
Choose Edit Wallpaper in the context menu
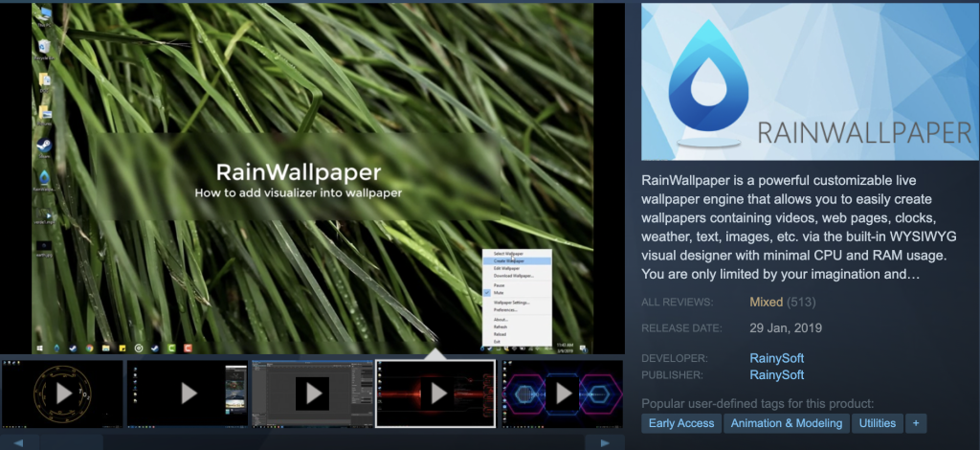[517, 268]
